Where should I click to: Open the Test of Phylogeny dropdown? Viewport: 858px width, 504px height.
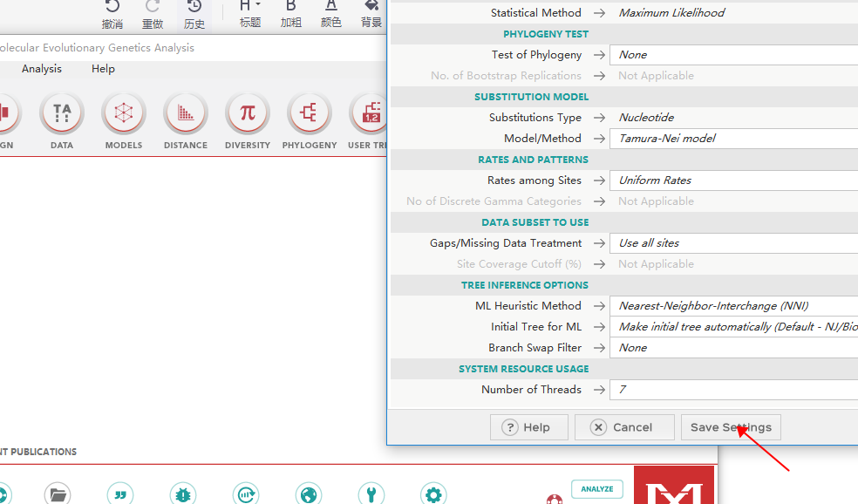(x=733, y=55)
